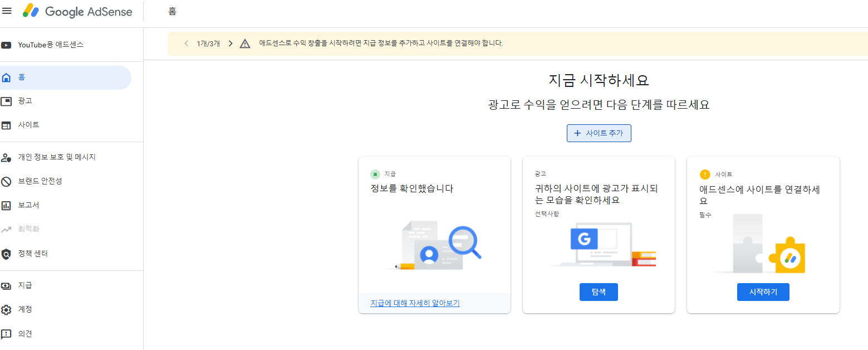
Task: Click the warning triangle in notification bar
Action: point(245,43)
